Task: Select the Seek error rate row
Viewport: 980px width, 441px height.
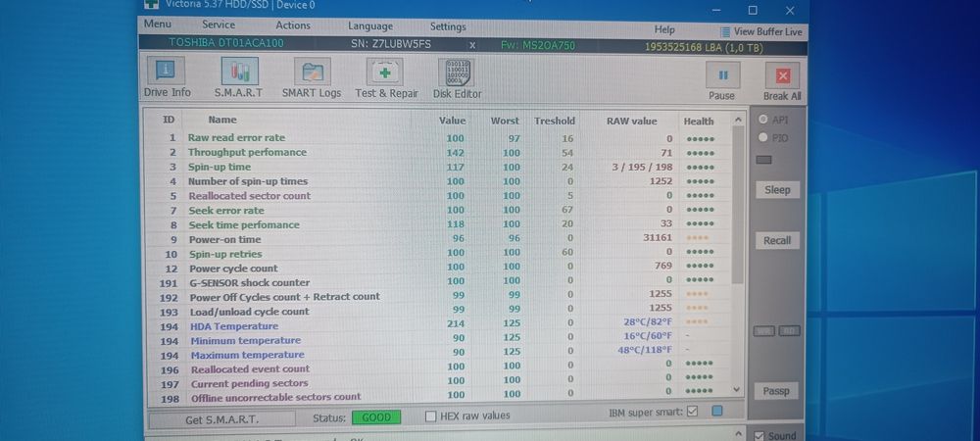Action: (x=440, y=211)
